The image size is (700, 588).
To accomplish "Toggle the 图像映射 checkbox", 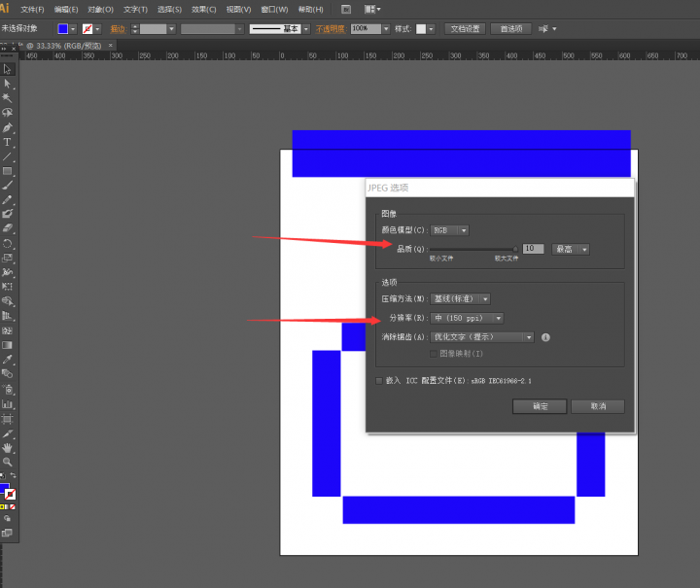I will [435, 353].
